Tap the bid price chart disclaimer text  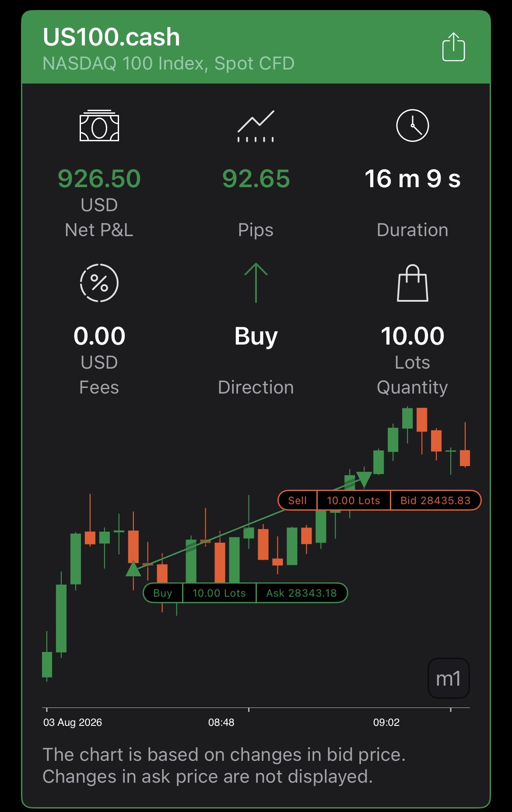[224, 766]
